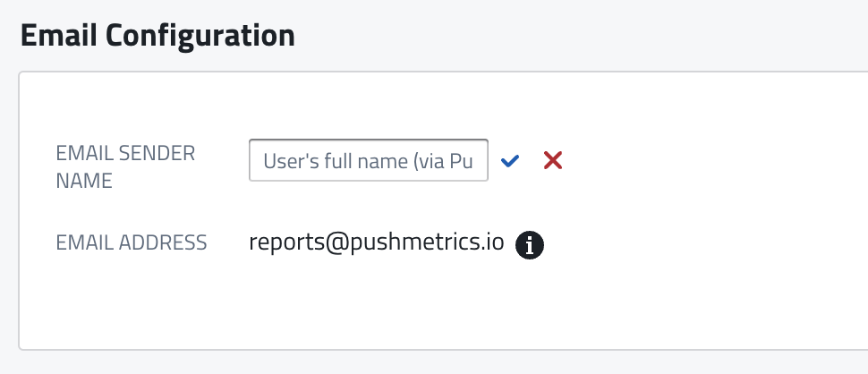Image resolution: width=868 pixels, height=374 pixels.
Task: Discard sender name changes using X icon
Action: 553,160
